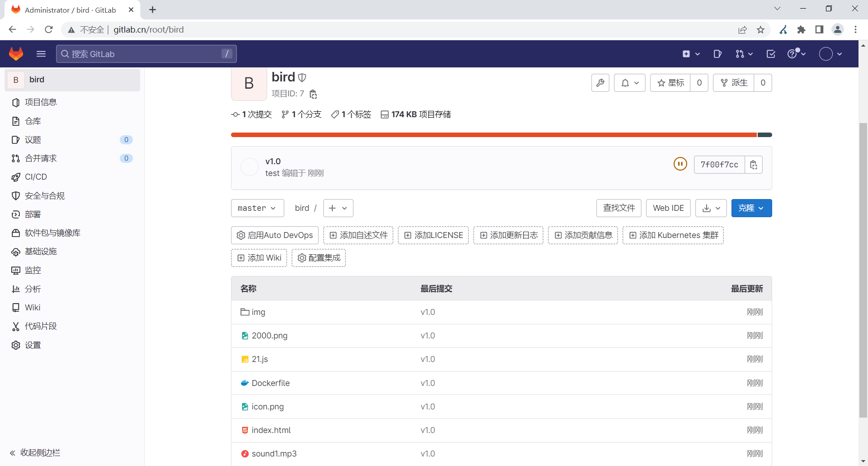The width and height of the screenshot is (868, 466).
Task: Click the page vertical scrollbar
Action: tap(863, 269)
